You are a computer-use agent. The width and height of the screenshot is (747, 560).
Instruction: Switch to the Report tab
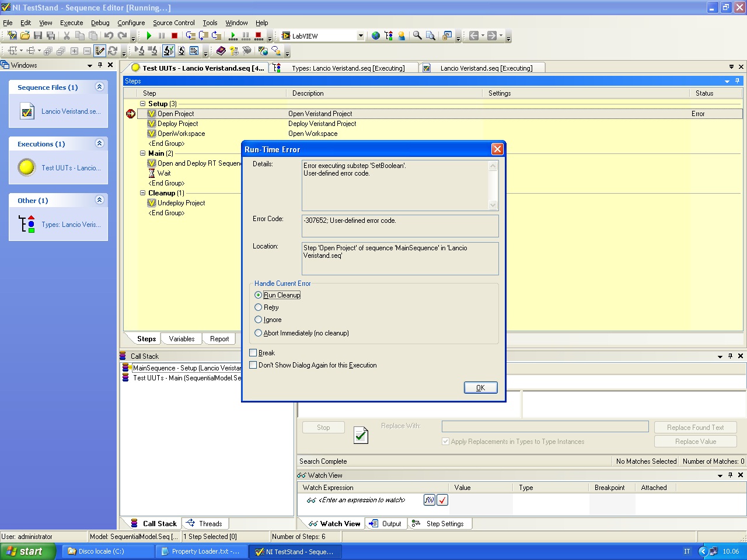(219, 339)
